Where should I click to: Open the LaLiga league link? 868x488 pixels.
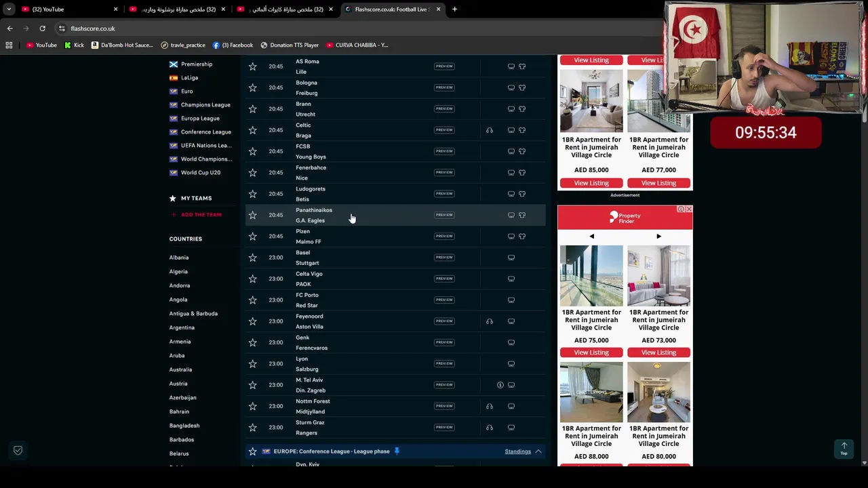[189, 78]
